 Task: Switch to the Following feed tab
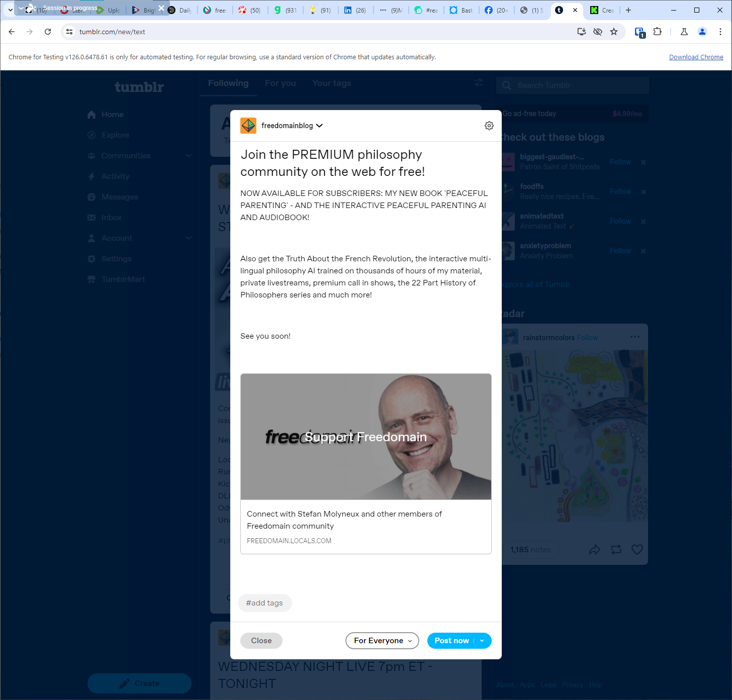228,83
